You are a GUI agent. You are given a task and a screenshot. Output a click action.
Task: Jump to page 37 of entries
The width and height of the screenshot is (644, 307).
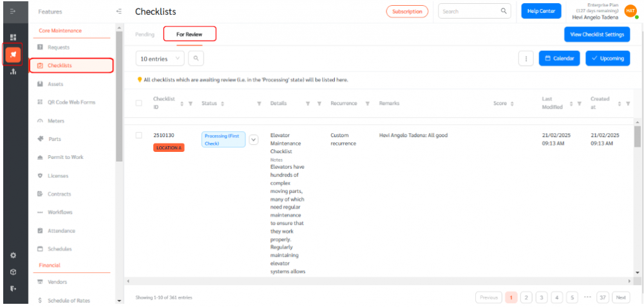coord(603,297)
